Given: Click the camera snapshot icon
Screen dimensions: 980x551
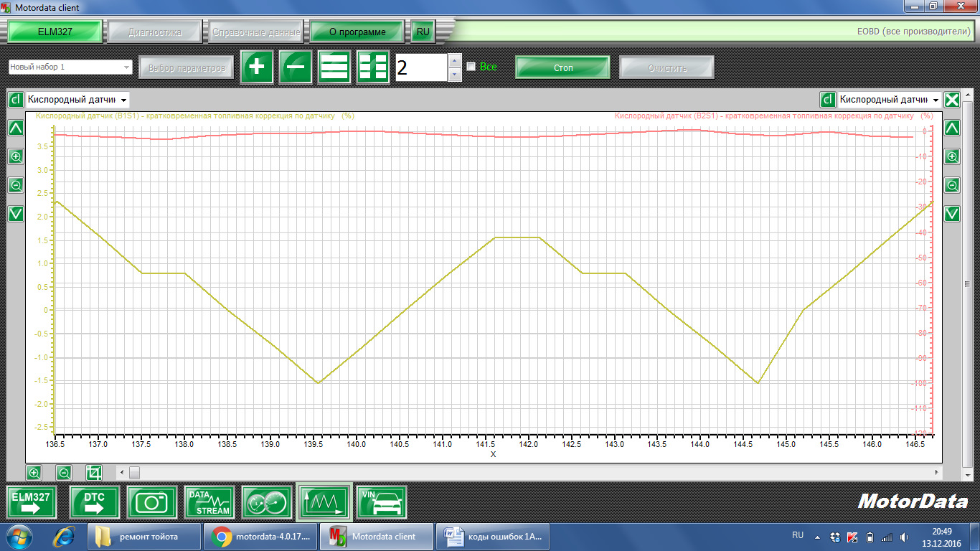Looking at the screenshot, I should (151, 502).
